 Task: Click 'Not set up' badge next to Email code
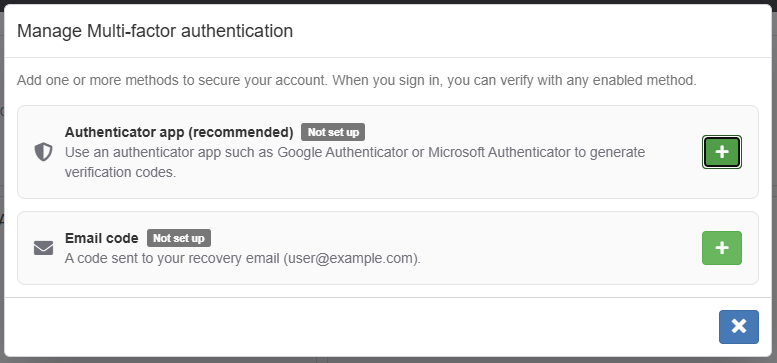point(179,238)
